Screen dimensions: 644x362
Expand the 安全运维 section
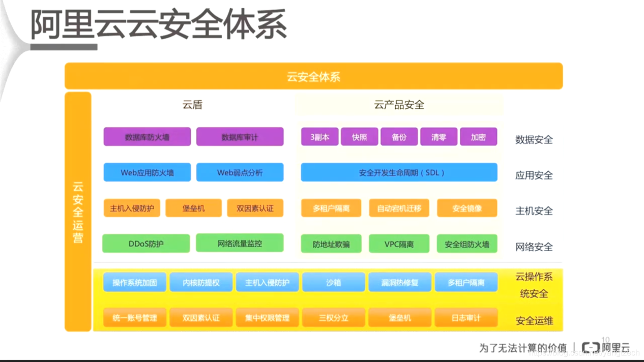[x=535, y=320]
